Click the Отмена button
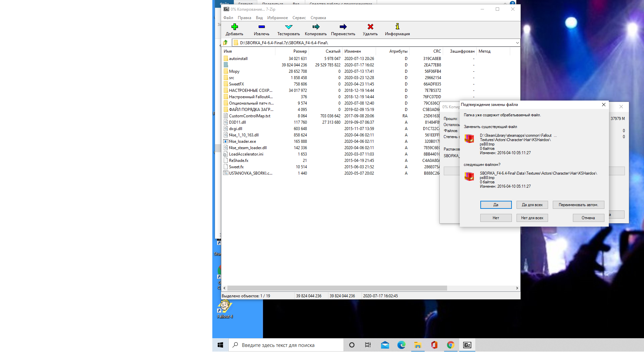 (x=588, y=218)
